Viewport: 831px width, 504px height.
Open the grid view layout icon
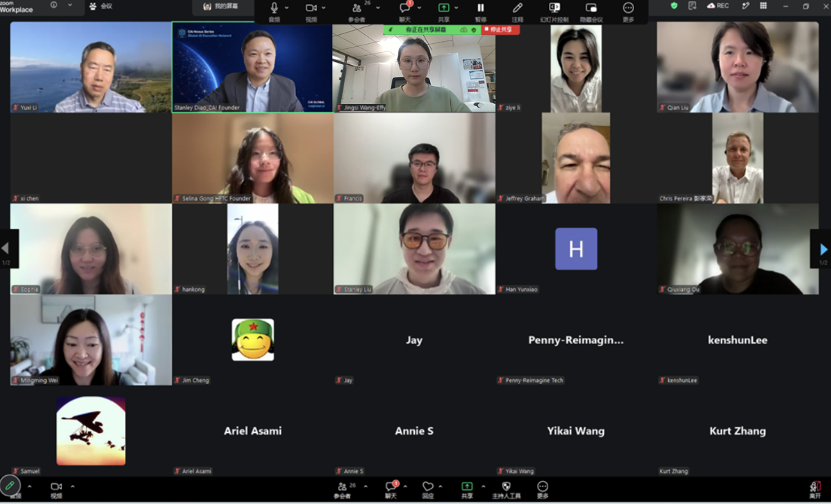pos(763,6)
